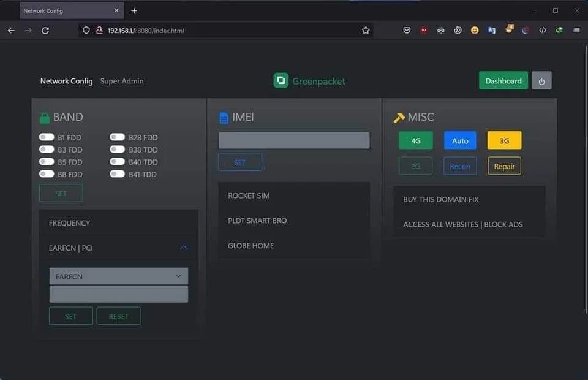The image size is (588, 380).
Task: Open a new browser tab with plus
Action: click(134, 11)
